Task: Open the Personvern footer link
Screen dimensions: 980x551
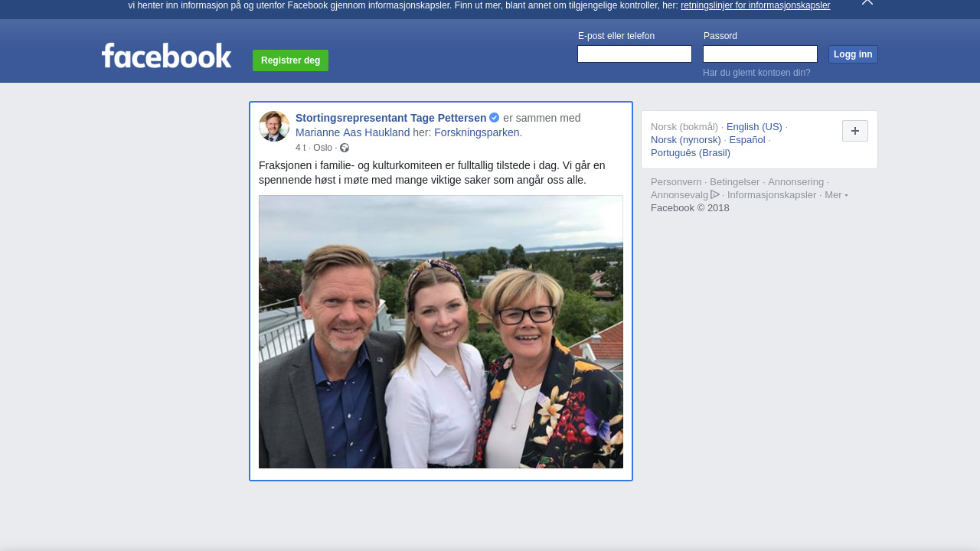Action: coord(676,182)
